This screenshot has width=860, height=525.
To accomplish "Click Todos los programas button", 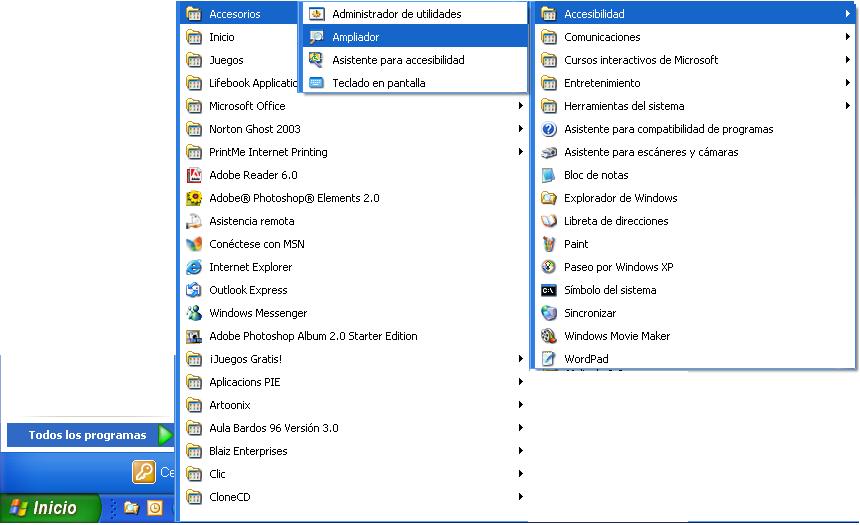I will tap(90, 435).
